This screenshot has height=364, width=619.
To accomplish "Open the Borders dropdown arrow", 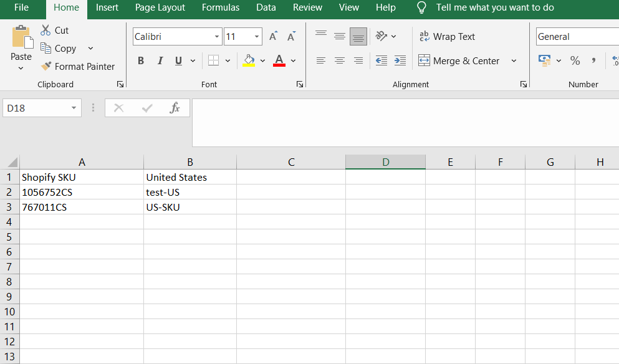I will pyautogui.click(x=228, y=61).
